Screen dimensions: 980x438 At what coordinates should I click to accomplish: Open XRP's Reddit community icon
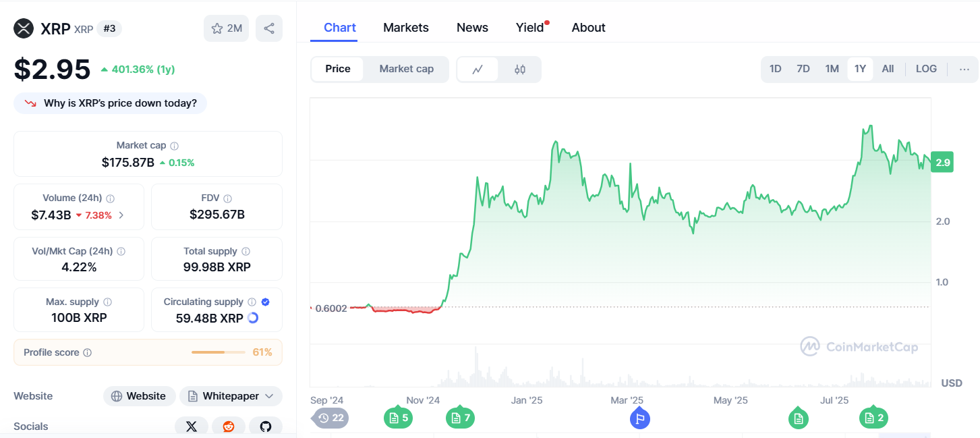point(229,426)
